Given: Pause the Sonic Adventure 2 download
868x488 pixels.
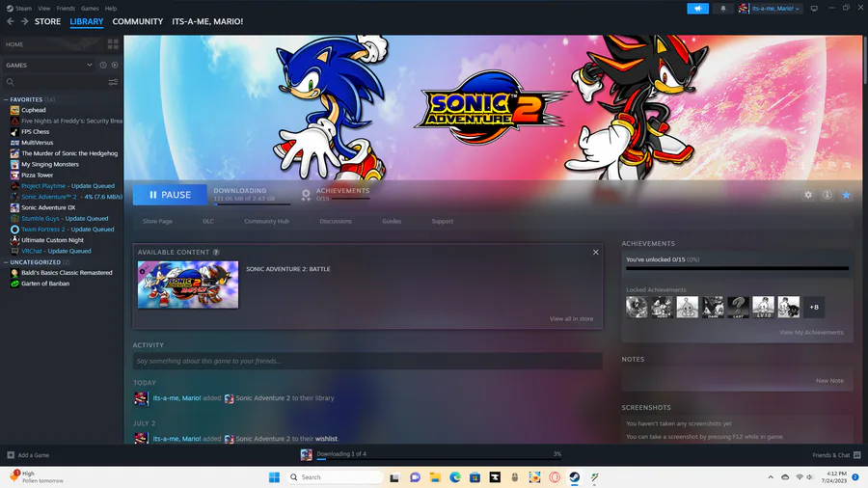Looking at the screenshot, I should point(170,195).
